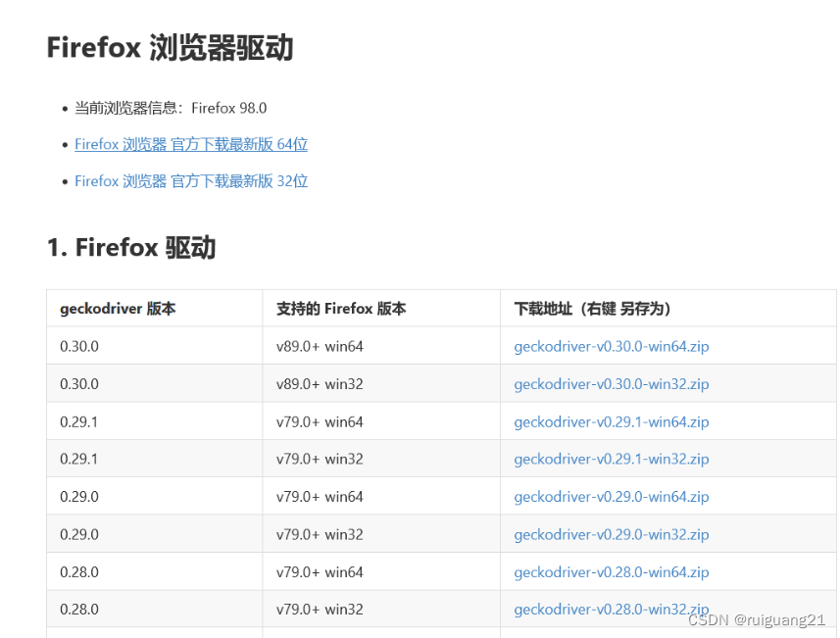Download geckodriver-v0.30.0-win32.zip
This screenshot has width=840, height=638.
pos(611,383)
